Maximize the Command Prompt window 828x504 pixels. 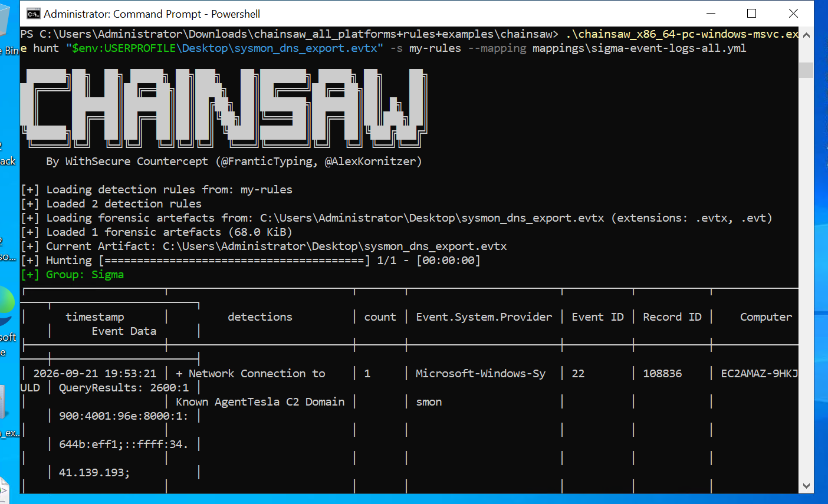click(x=751, y=14)
